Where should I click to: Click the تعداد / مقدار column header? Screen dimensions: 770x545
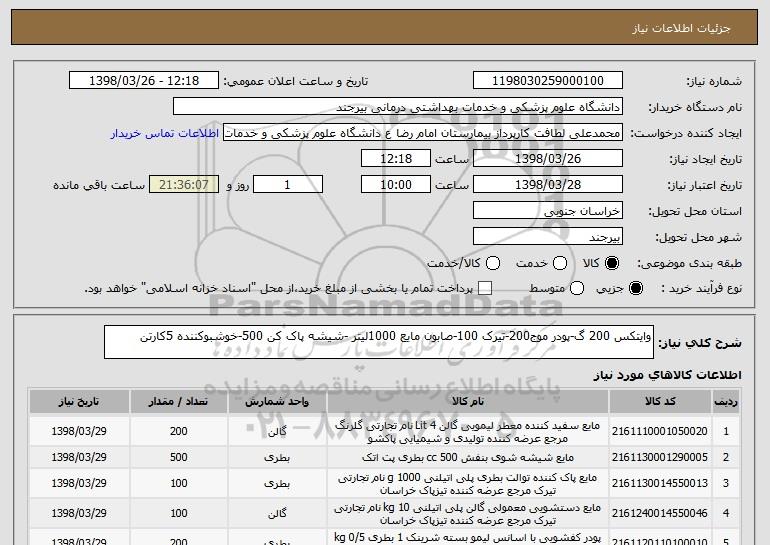coord(178,402)
